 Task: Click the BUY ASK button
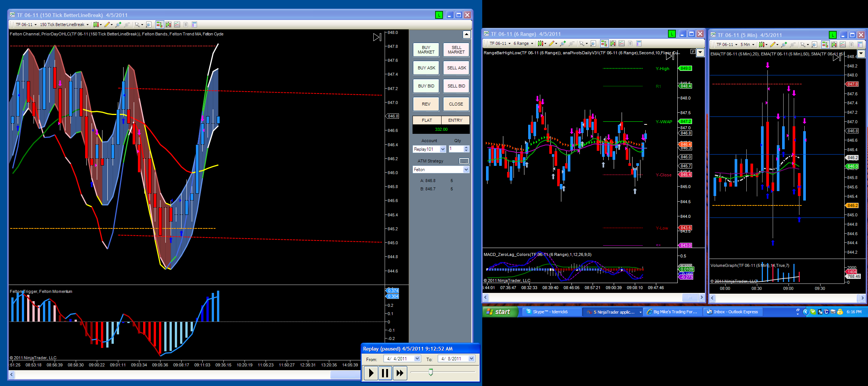[x=426, y=68]
